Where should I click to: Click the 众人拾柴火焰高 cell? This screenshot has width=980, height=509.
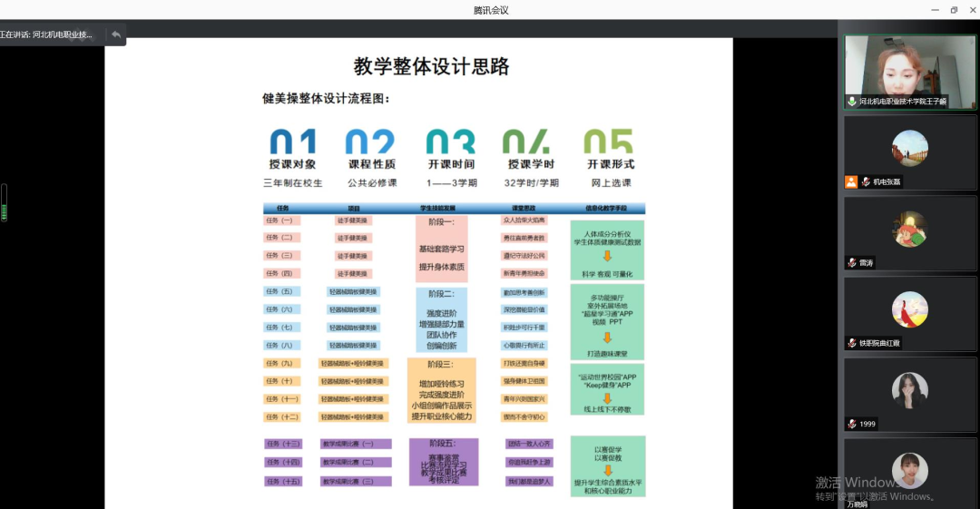pos(524,220)
